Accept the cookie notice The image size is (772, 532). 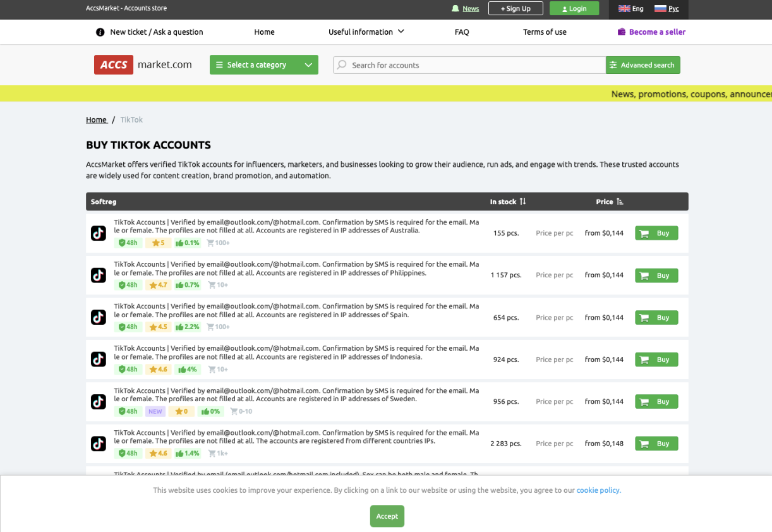click(x=387, y=516)
